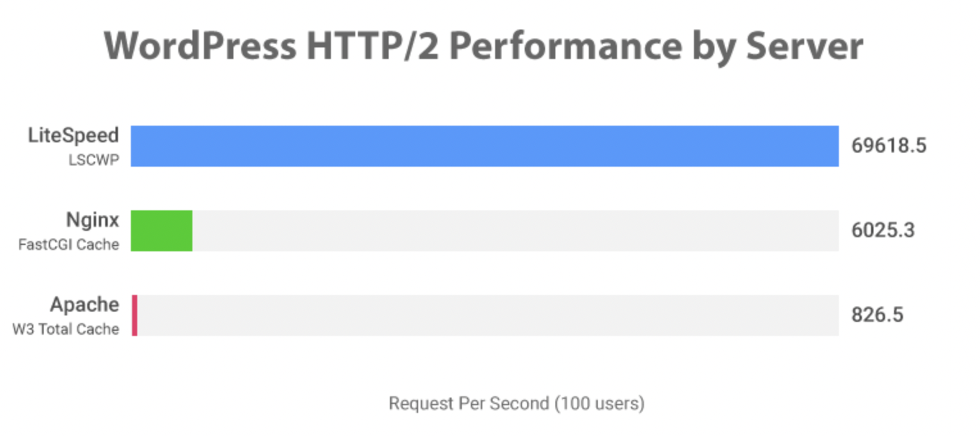Click the gray track of Apache bar

click(488, 315)
